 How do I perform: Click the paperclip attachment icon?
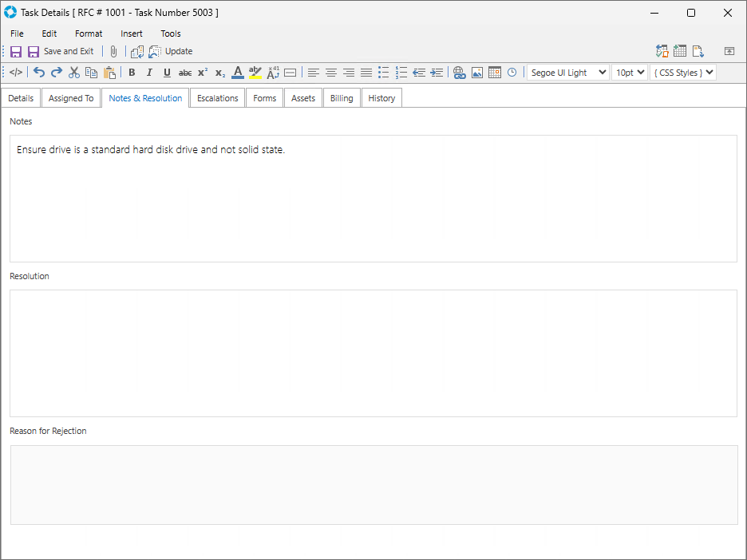(113, 51)
